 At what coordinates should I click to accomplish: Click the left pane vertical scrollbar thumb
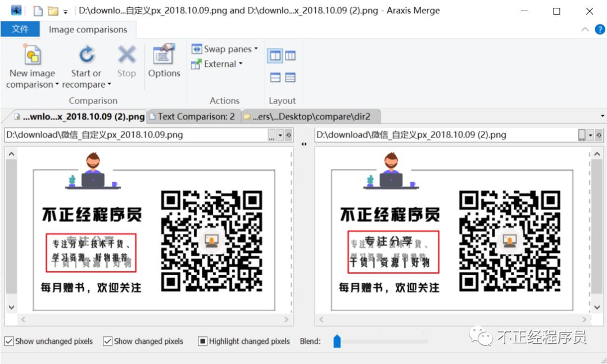pyautogui.click(x=11, y=227)
